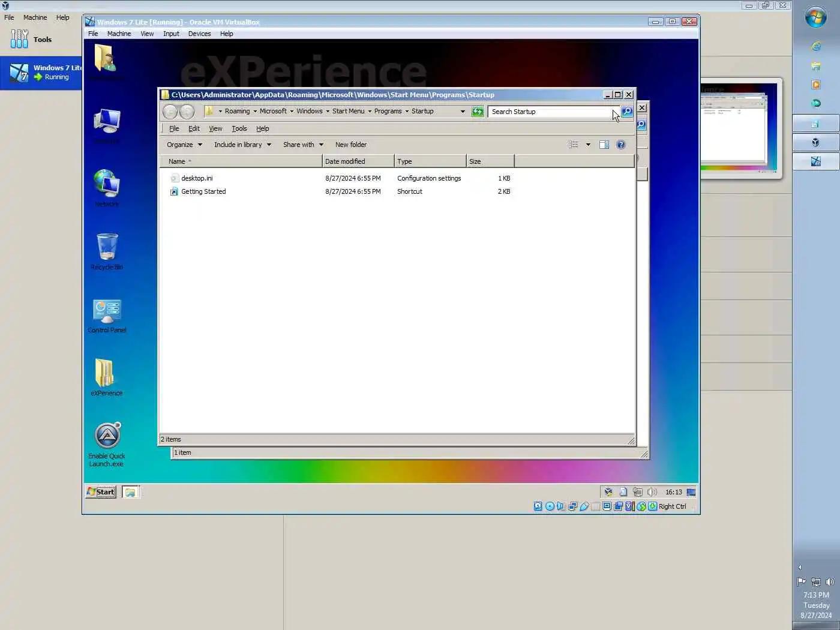
Task: Click the Size column header
Action: point(490,161)
